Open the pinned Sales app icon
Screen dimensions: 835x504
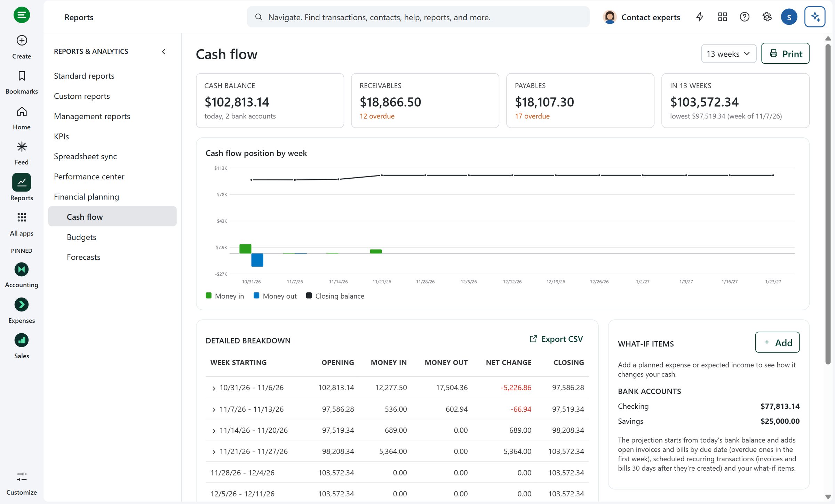pyautogui.click(x=22, y=340)
